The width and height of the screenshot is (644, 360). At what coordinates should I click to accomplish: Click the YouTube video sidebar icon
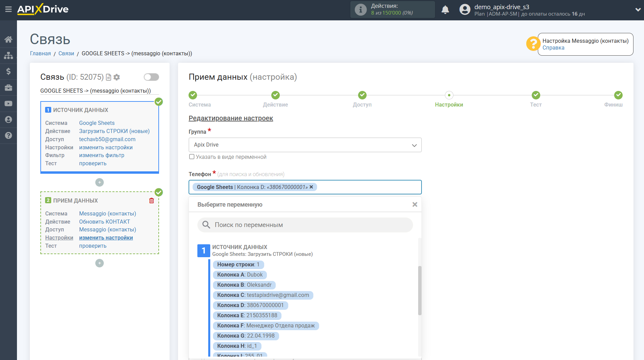pyautogui.click(x=8, y=103)
